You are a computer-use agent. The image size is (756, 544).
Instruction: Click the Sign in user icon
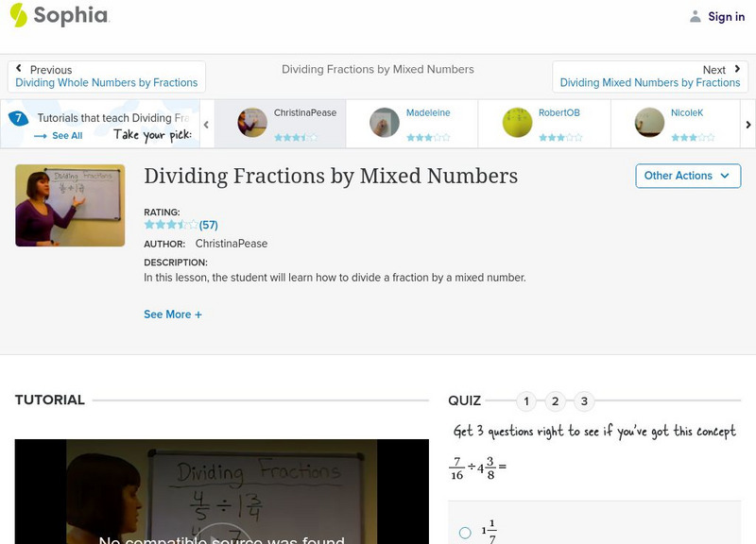(x=696, y=16)
